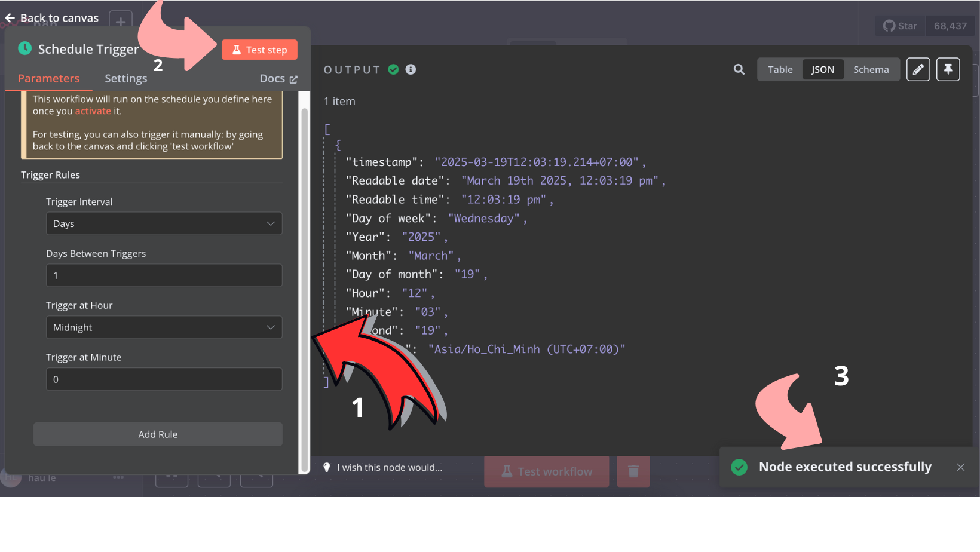The width and height of the screenshot is (980, 552).
Task: Open the Docs external link
Action: 278,79
